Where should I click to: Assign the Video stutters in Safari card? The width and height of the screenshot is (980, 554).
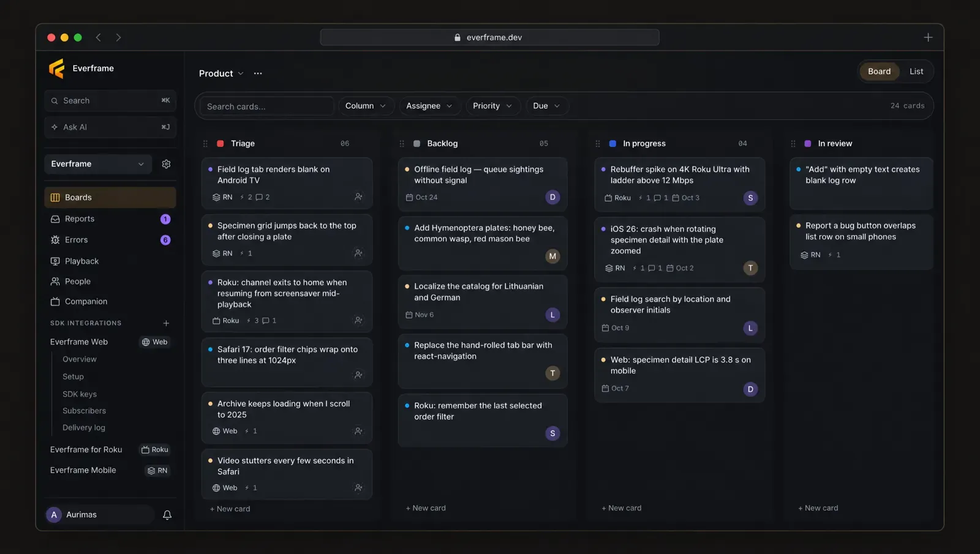click(x=358, y=488)
